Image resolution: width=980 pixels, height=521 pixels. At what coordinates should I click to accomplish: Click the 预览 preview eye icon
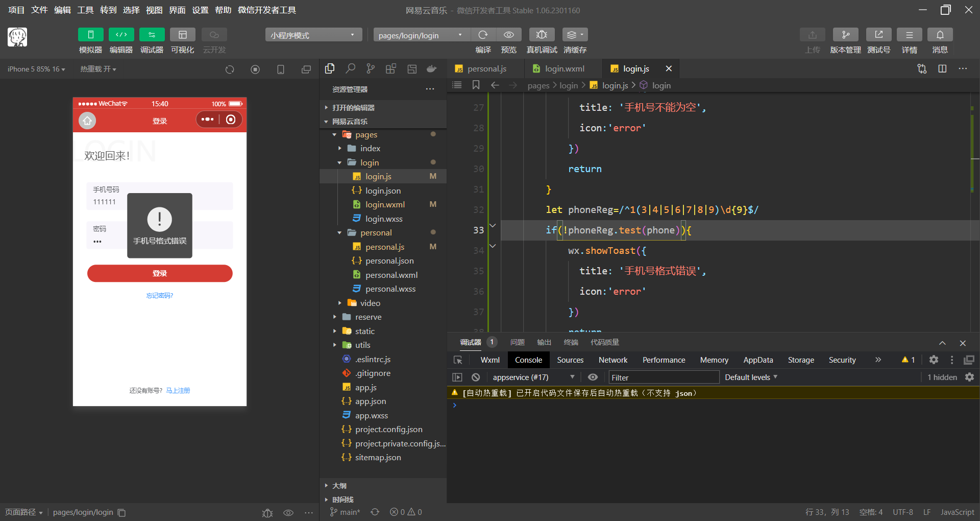click(x=508, y=35)
